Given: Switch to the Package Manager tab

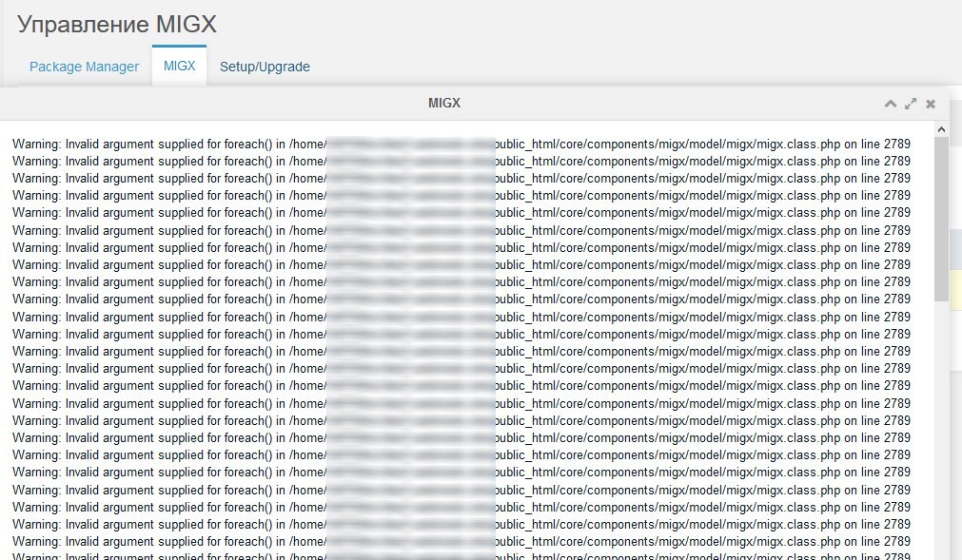Looking at the screenshot, I should 84,67.
